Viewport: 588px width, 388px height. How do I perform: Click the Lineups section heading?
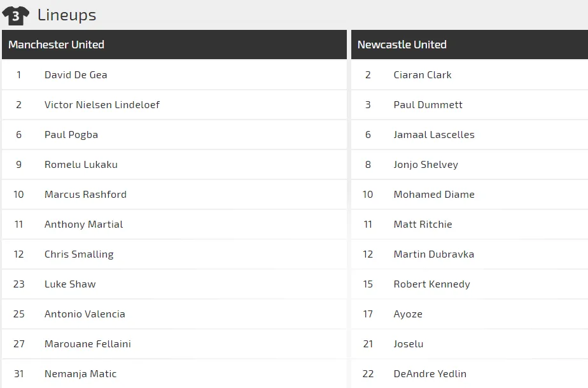pyautogui.click(x=67, y=15)
